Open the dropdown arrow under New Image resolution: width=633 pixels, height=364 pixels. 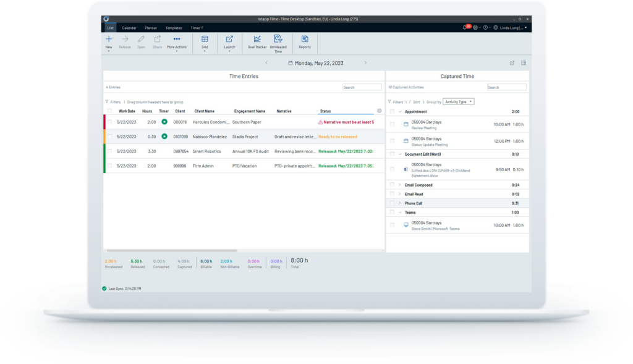tap(109, 52)
